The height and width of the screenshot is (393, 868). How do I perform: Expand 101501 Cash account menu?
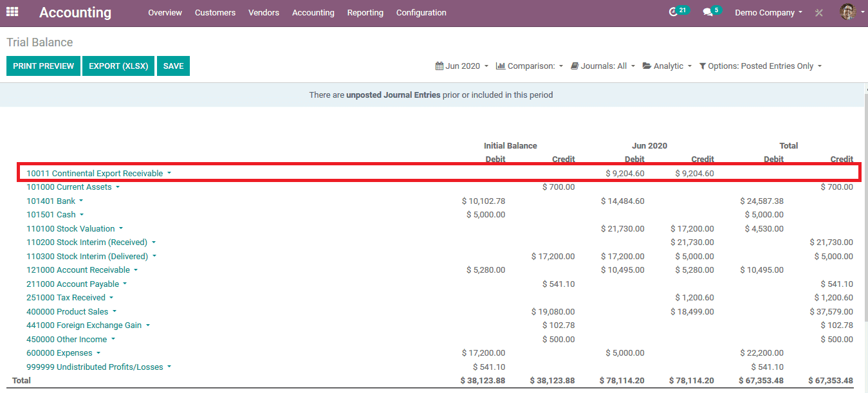[x=55, y=215]
